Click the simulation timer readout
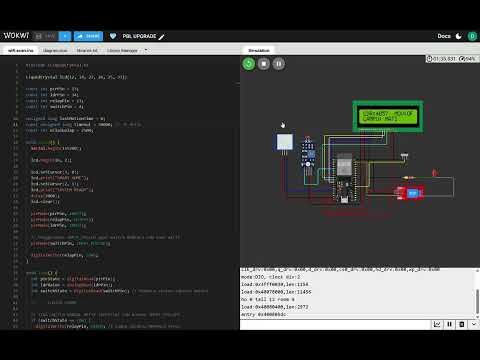Viewport: 480px width, 360px height. point(441,59)
